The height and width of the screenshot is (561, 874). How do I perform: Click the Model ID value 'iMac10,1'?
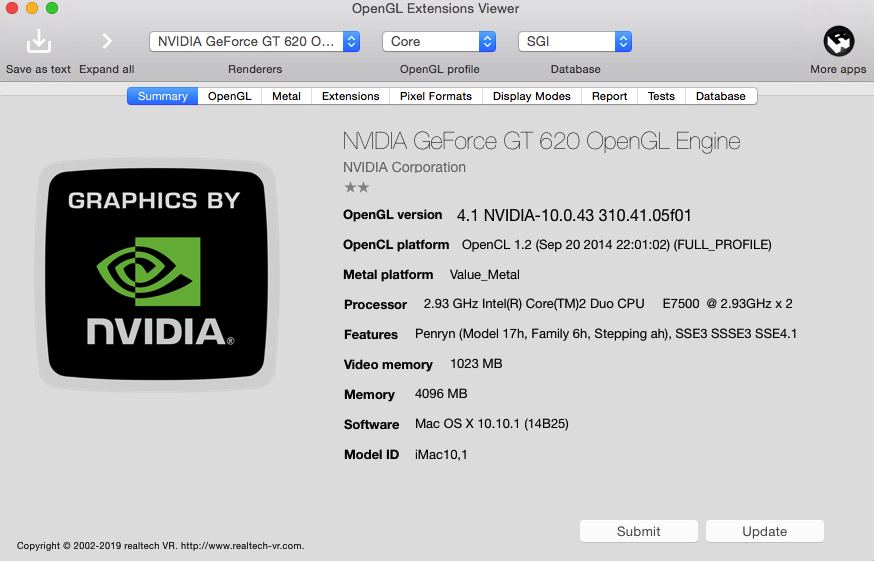441,454
